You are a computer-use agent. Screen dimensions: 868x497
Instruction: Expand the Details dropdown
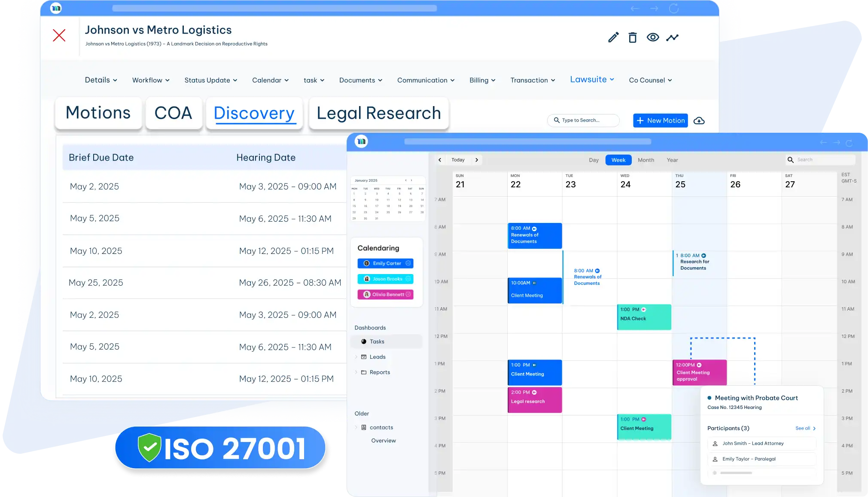101,80
